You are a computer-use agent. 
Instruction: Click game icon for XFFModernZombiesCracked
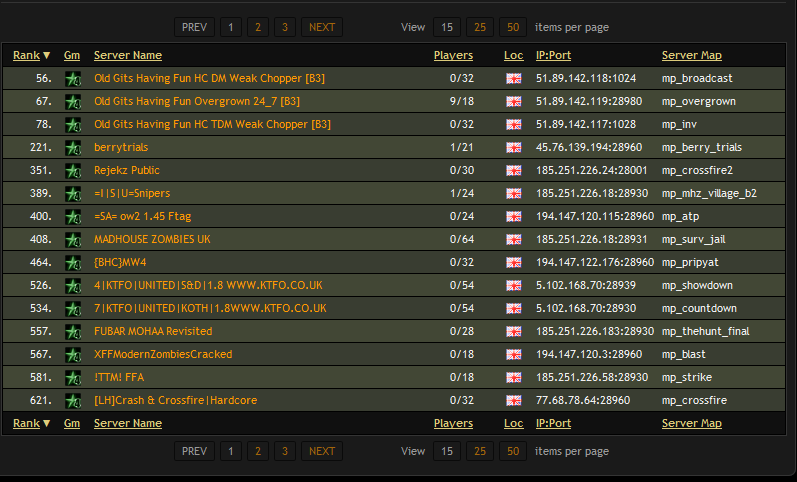pyautogui.click(x=72, y=354)
